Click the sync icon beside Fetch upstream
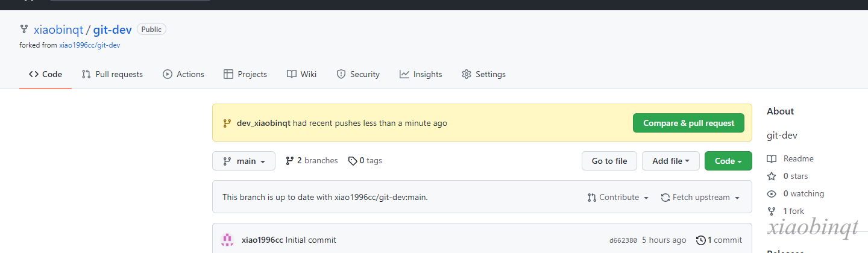The image size is (868, 253). click(x=665, y=197)
